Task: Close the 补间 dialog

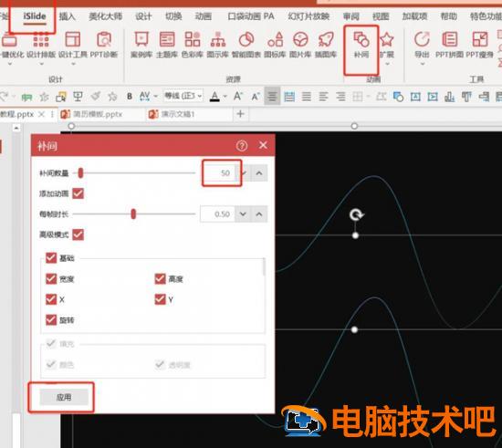Action: click(x=263, y=145)
